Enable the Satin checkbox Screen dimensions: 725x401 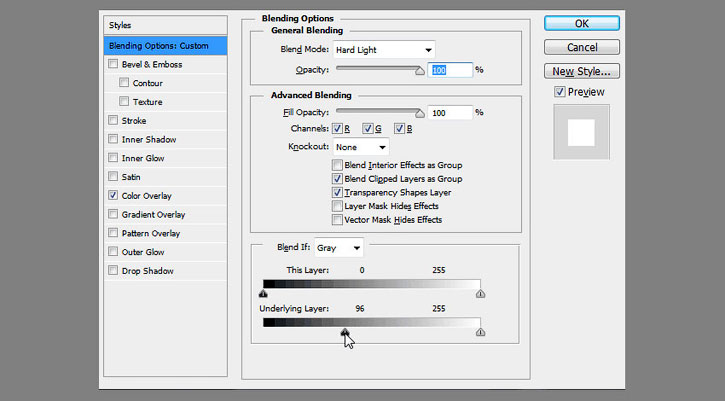click(x=113, y=176)
